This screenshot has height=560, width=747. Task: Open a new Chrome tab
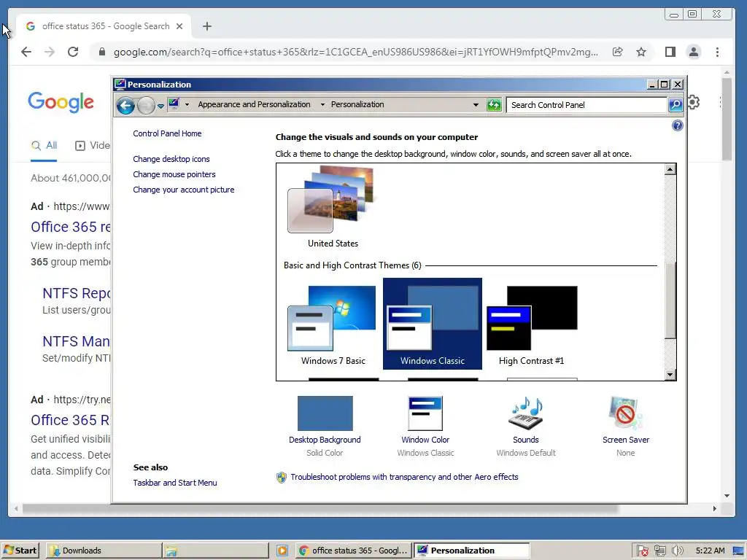[x=206, y=26]
